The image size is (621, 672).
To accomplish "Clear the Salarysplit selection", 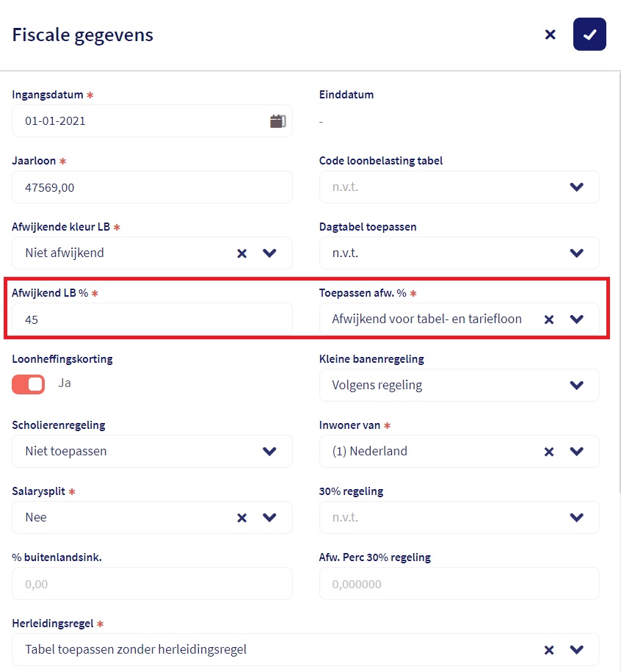I will click(242, 518).
